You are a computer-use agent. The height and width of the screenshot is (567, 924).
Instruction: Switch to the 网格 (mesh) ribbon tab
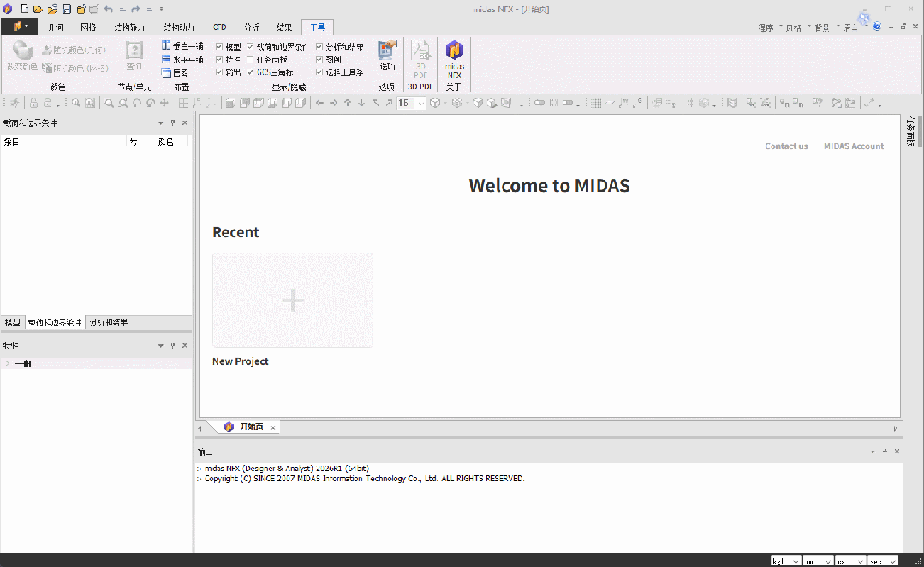pos(88,27)
